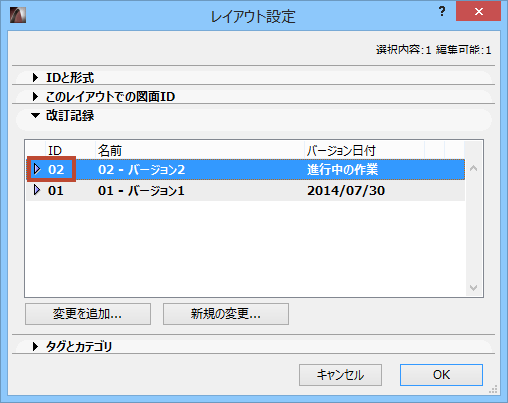Confirm with the OK button
The image size is (508, 403).
(441, 375)
